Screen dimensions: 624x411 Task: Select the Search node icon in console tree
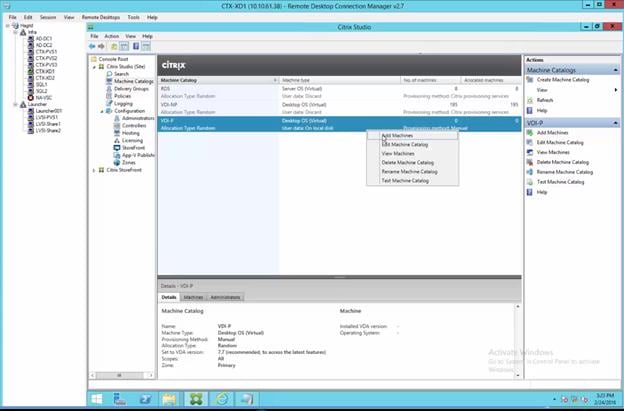click(109, 74)
